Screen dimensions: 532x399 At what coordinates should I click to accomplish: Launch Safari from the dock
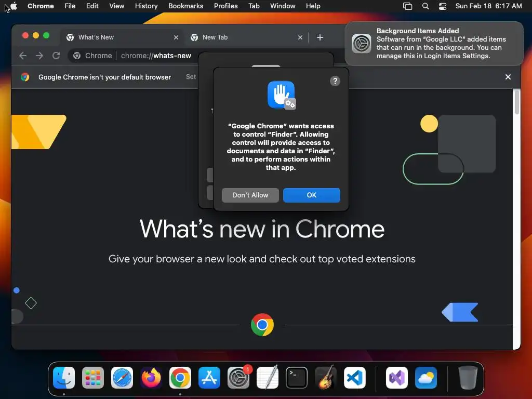[122, 378]
